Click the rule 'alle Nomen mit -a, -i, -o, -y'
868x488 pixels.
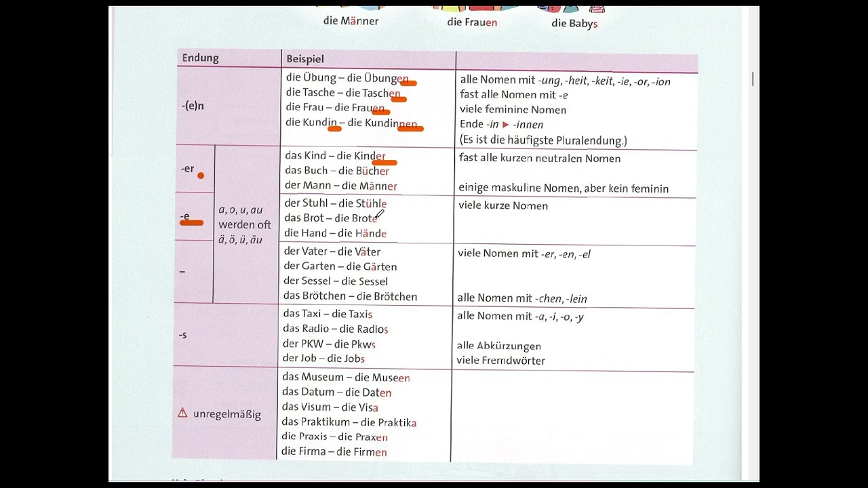tap(520, 316)
